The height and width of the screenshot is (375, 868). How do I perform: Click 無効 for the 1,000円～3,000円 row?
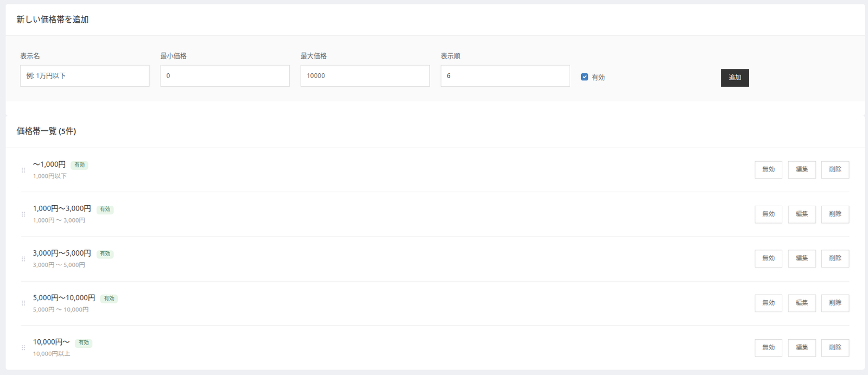point(768,214)
